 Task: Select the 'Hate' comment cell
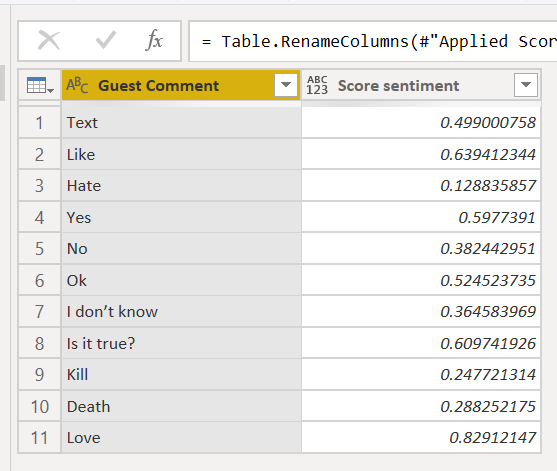181,186
